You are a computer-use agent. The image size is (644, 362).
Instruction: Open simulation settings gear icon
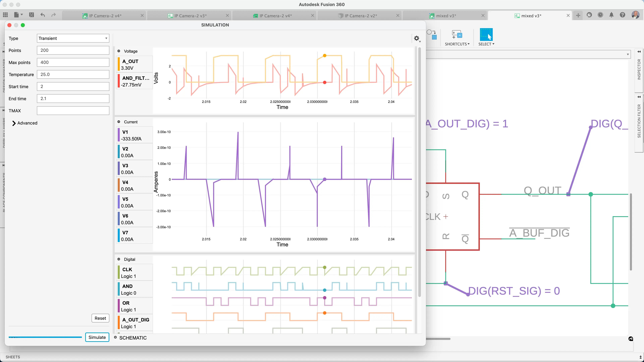pyautogui.click(x=416, y=39)
